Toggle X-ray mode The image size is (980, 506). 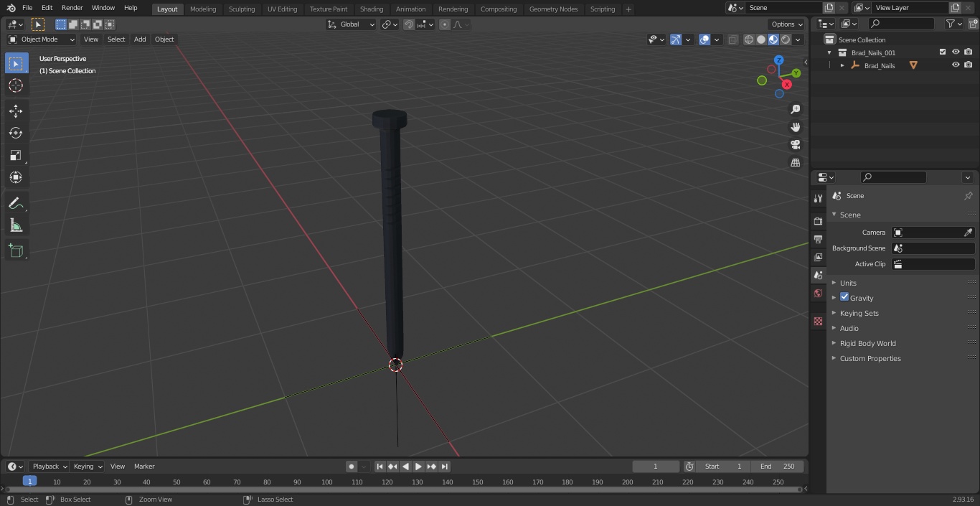point(732,39)
